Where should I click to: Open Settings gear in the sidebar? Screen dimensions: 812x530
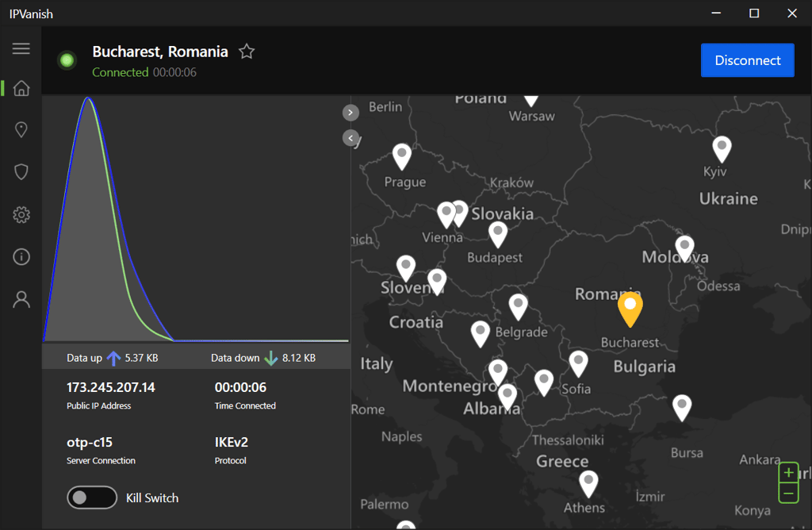pos(21,214)
